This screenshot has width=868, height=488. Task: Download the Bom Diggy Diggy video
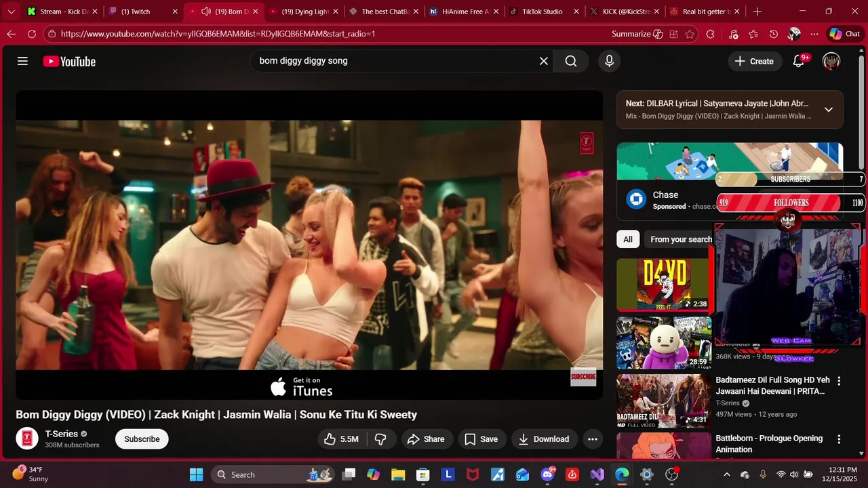[x=545, y=439]
